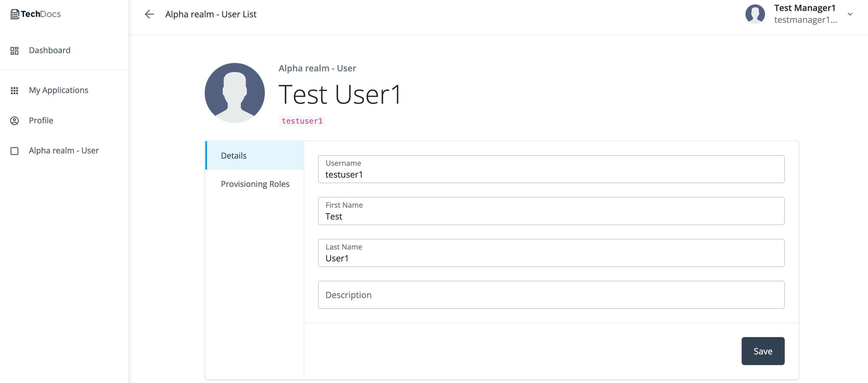868x383 pixels.
Task: Open the Alpha realm - User List link
Action: [211, 14]
